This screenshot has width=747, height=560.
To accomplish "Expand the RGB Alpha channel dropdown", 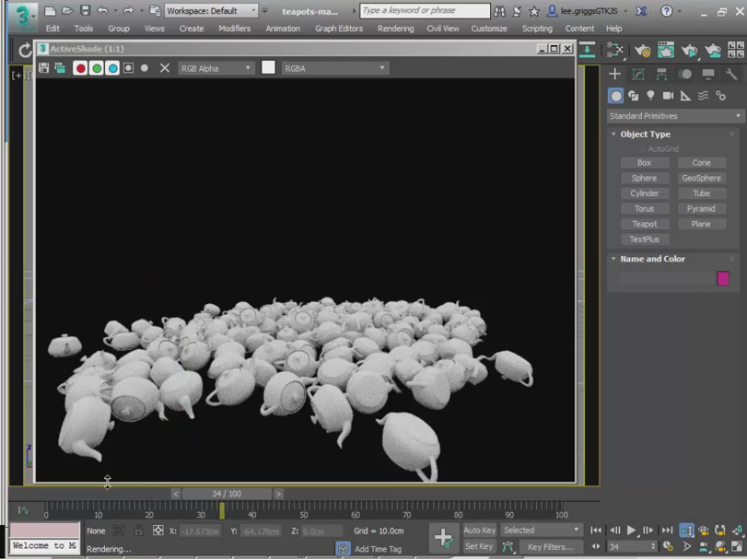I will coord(215,68).
